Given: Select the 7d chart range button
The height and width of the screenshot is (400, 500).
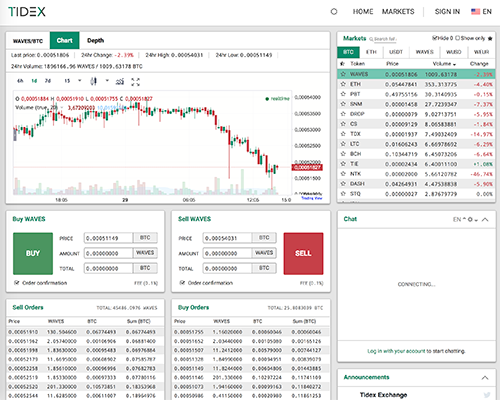Looking at the screenshot, I should [x=48, y=81].
